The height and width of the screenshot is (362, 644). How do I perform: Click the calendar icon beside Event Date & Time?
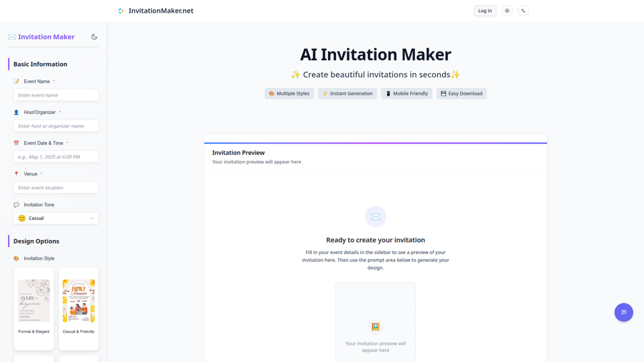16,143
